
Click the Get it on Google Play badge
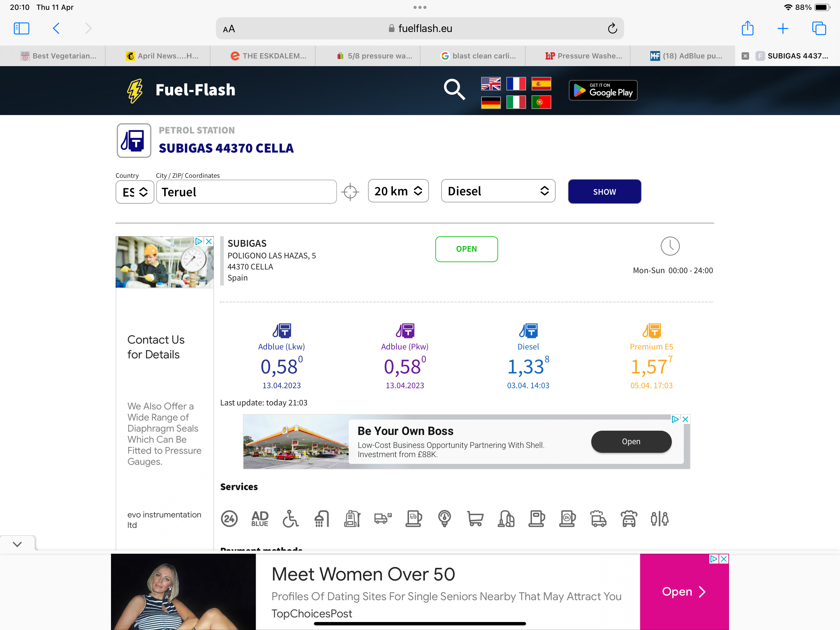[x=603, y=90]
